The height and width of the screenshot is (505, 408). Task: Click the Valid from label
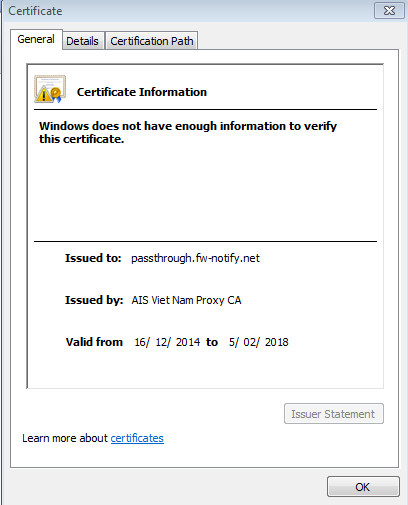pos(94,342)
